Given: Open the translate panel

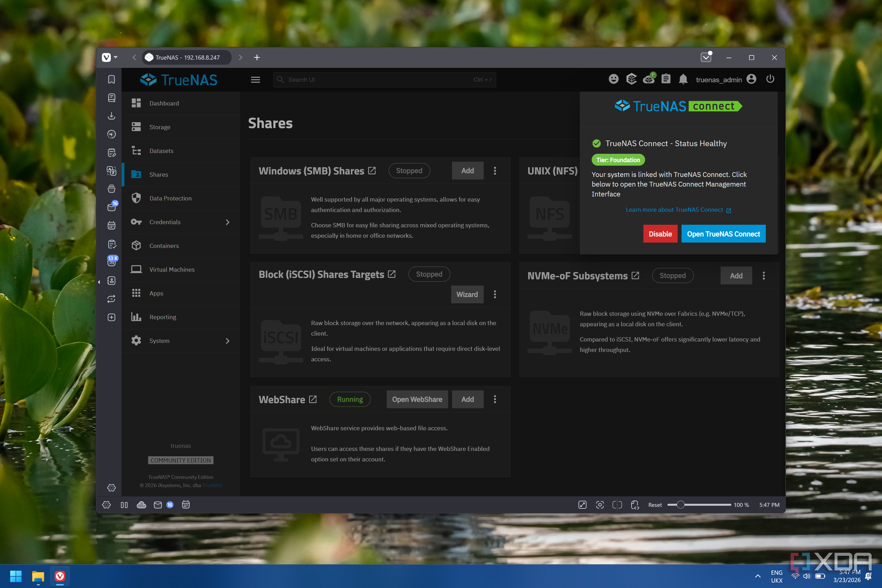Looking at the screenshot, I should tap(111, 171).
